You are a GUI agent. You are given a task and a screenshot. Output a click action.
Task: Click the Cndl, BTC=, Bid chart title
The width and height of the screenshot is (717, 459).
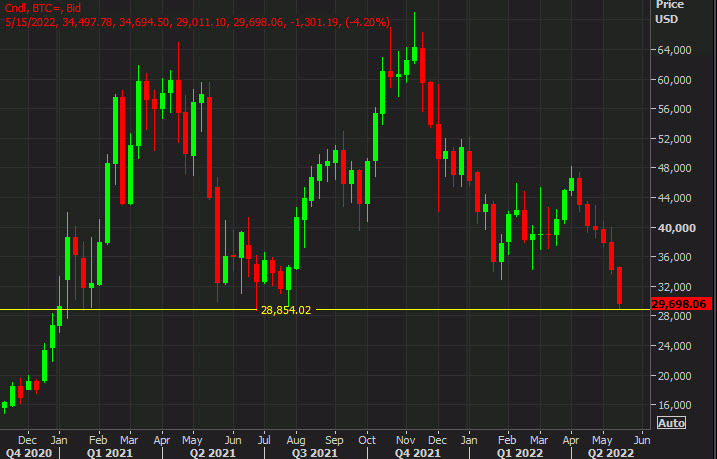tap(42, 7)
